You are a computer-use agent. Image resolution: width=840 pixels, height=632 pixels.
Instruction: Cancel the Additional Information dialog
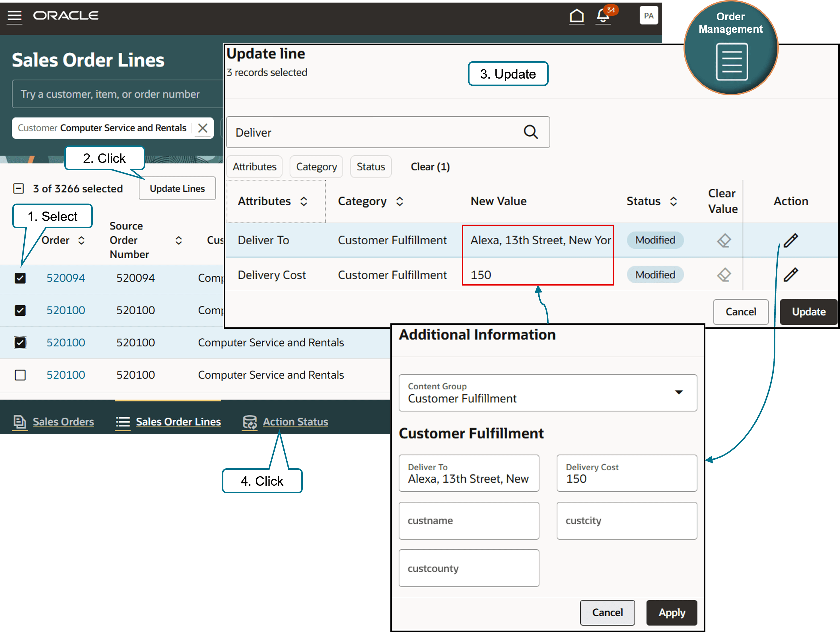pos(607,613)
